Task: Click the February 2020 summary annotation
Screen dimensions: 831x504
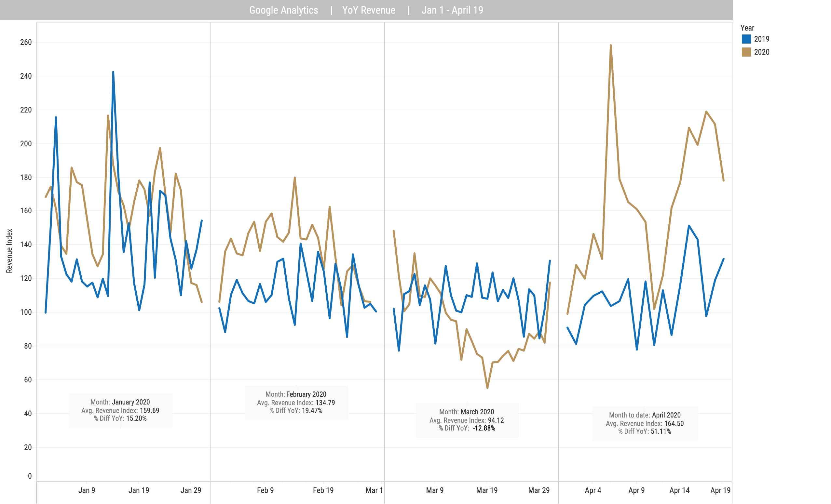Action: [296, 403]
